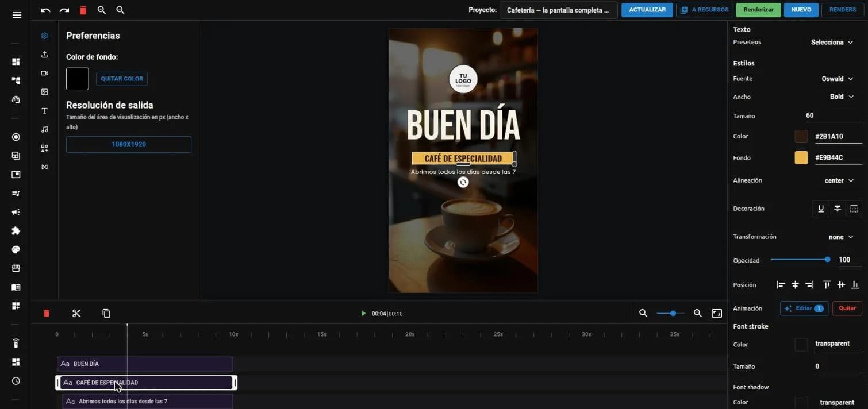This screenshot has width=868, height=409.
Task: Toggle strikethrough decoration
Action: point(838,209)
